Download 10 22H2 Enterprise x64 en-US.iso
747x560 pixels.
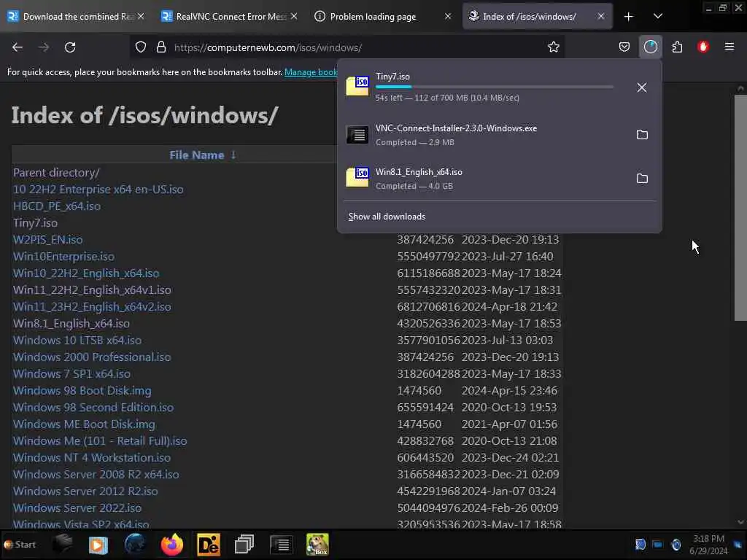click(x=98, y=190)
